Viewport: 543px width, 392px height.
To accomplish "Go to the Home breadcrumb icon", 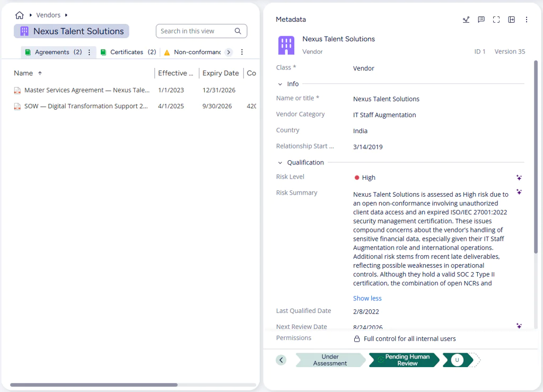I will (20, 15).
